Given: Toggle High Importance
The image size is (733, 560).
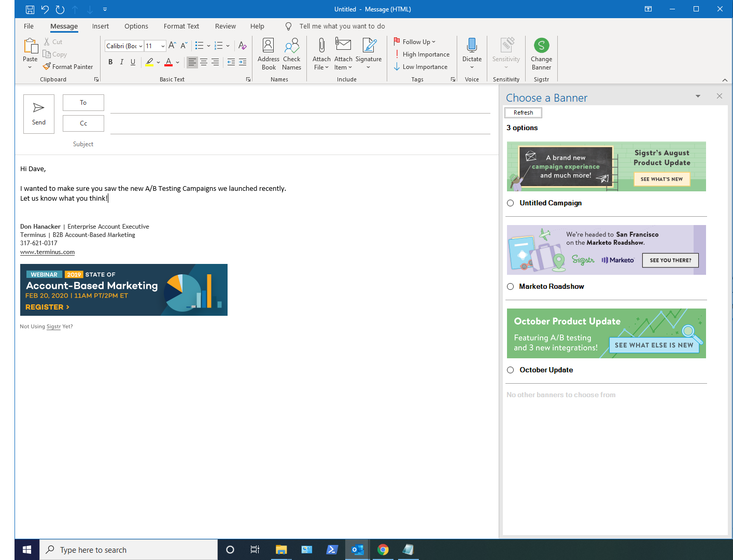Looking at the screenshot, I should tap(422, 54).
